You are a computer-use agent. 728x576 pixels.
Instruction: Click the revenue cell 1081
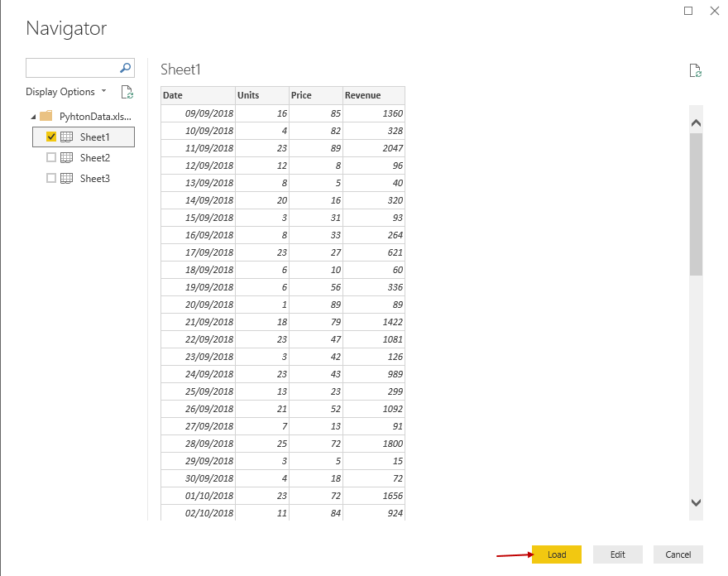click(374, 339)
